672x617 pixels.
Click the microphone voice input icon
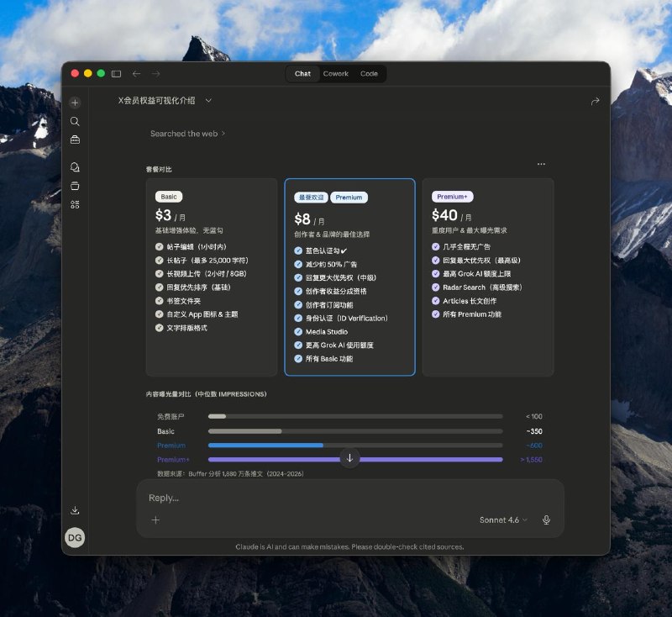pos(546,520)
